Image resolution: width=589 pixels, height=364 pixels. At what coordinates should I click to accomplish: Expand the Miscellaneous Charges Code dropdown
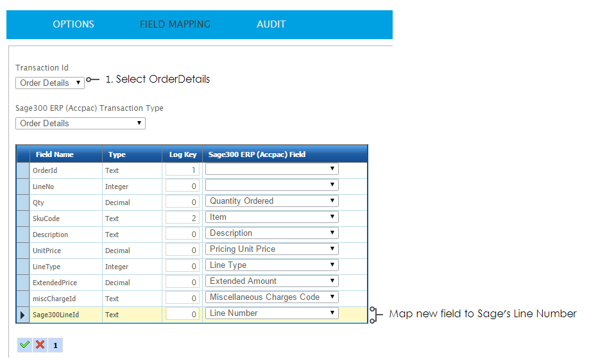[271, 297]
